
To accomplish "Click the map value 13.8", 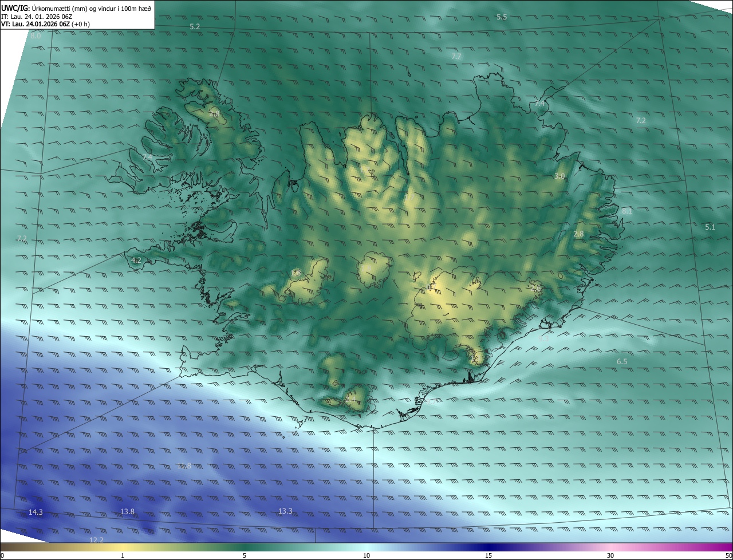I will click(x=127, y=512).
